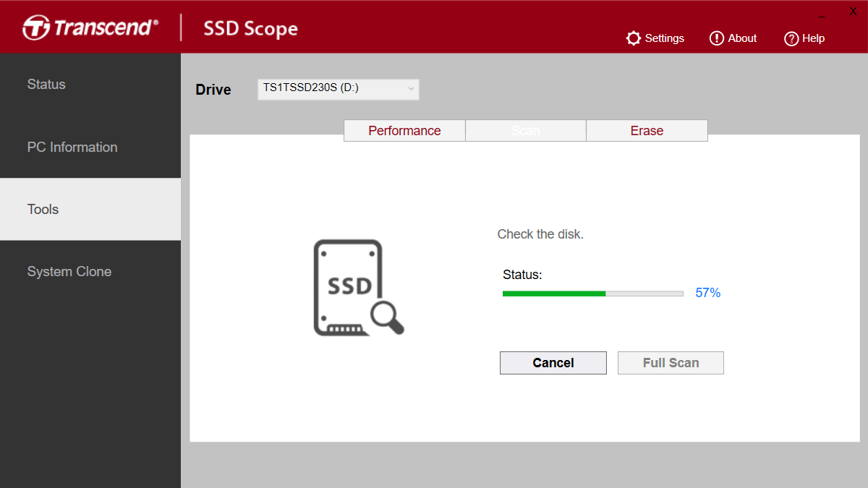Expand the Drive selection dropdown
This screenshot has width=868, height=488.
(339, 89)
